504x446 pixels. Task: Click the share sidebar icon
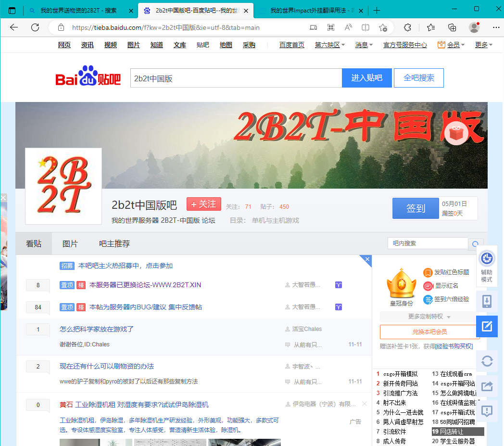(x=487, y=386)
